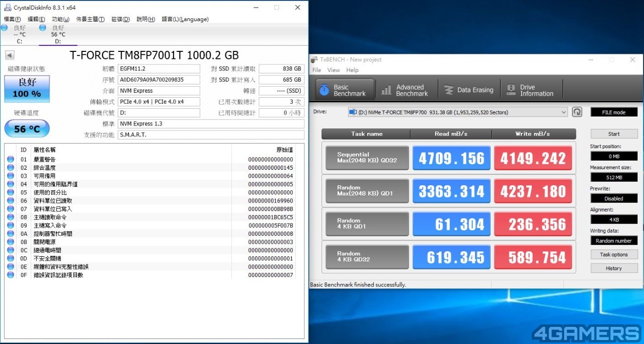
Task: Run the Random 4 KB QD1 task
Action: pos(367,224)
